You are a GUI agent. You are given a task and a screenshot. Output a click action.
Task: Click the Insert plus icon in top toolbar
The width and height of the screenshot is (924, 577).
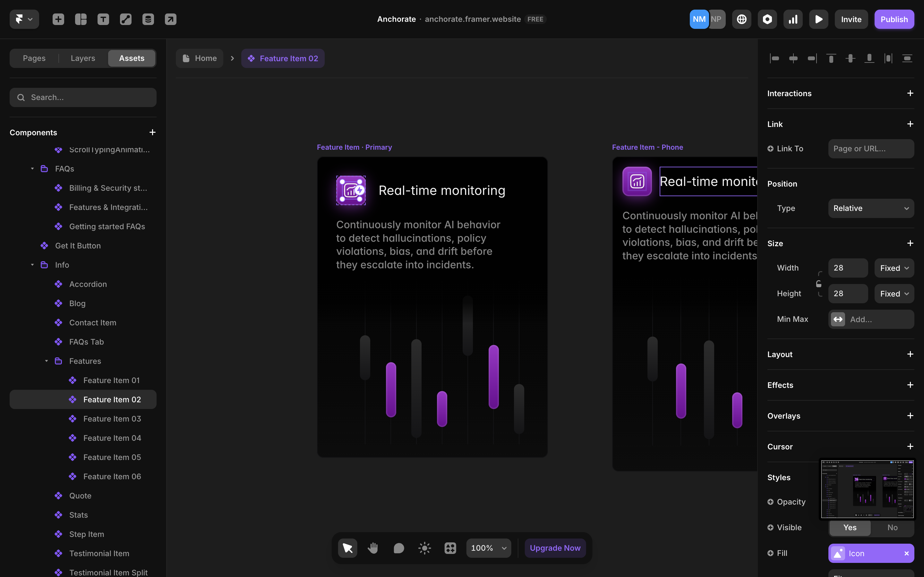click(x=58, y=19)
